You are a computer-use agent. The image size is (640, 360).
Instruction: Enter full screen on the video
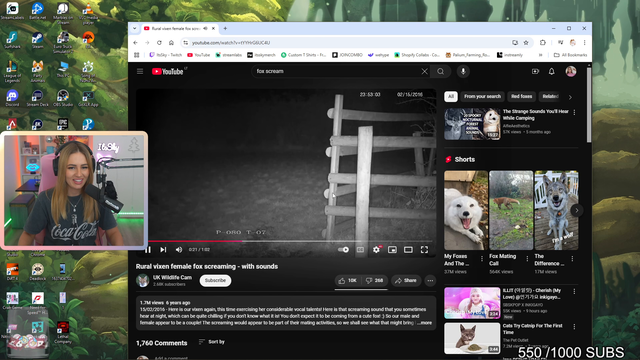point(424,249)
